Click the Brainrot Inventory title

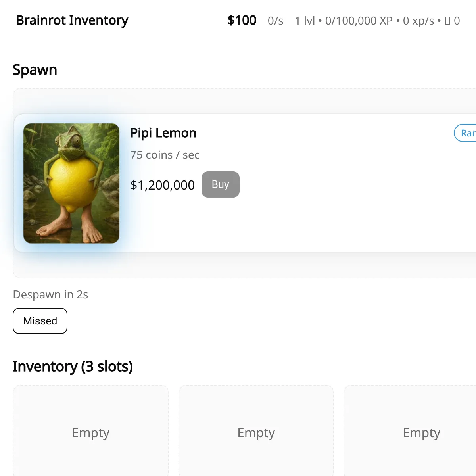pos(72,20)
